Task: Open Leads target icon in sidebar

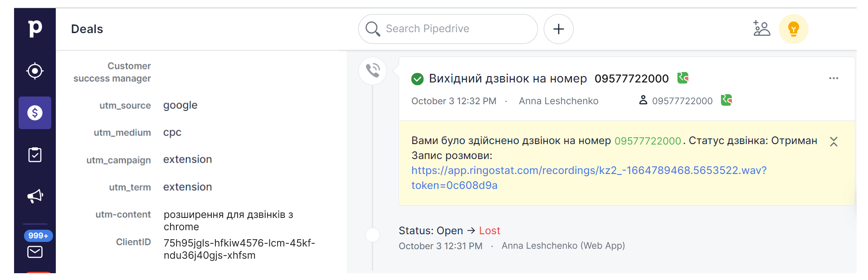Action: 35,71
